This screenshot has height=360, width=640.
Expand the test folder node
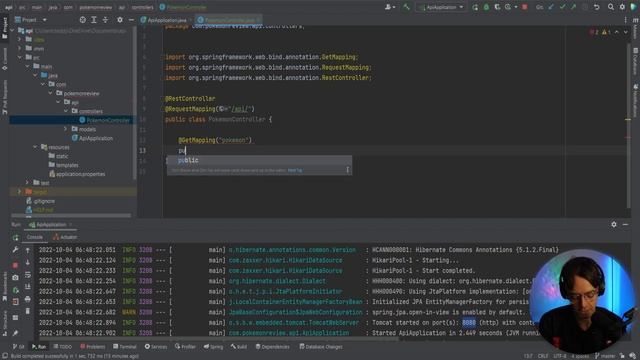tap(27, 182)
